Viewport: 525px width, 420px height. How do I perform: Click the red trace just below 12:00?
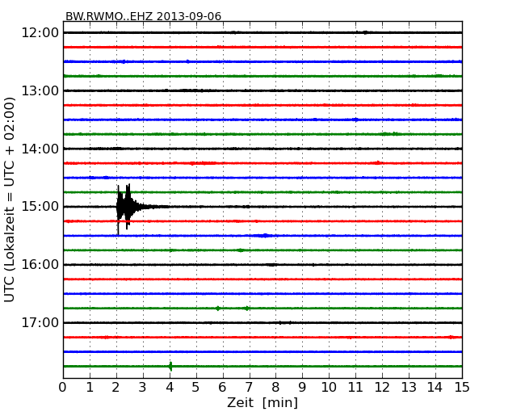(x=262, y=47)
